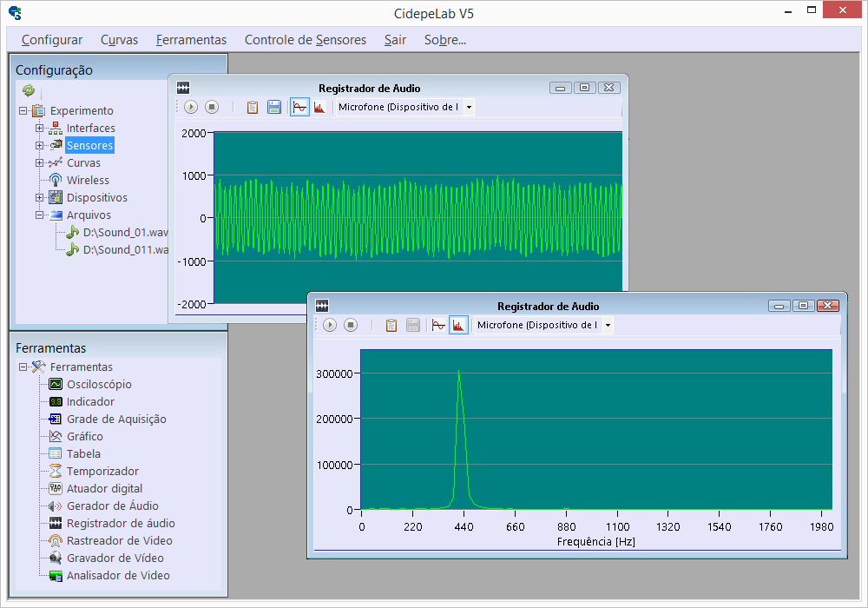
Task: Open Microfone dropdown in front audio window
Action: [608, 325]
